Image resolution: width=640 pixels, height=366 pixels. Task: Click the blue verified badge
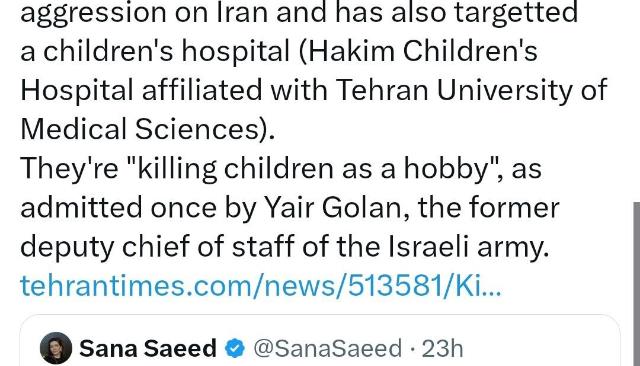pos(235,348)
